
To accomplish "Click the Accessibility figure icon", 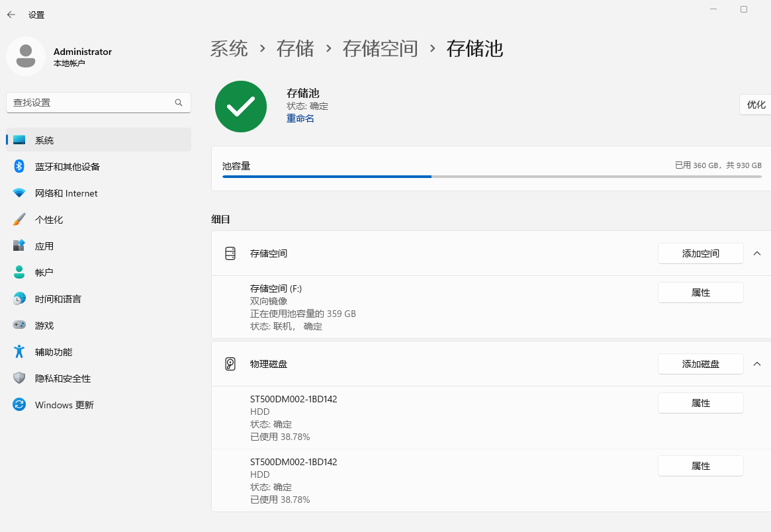I will point(19,351).
